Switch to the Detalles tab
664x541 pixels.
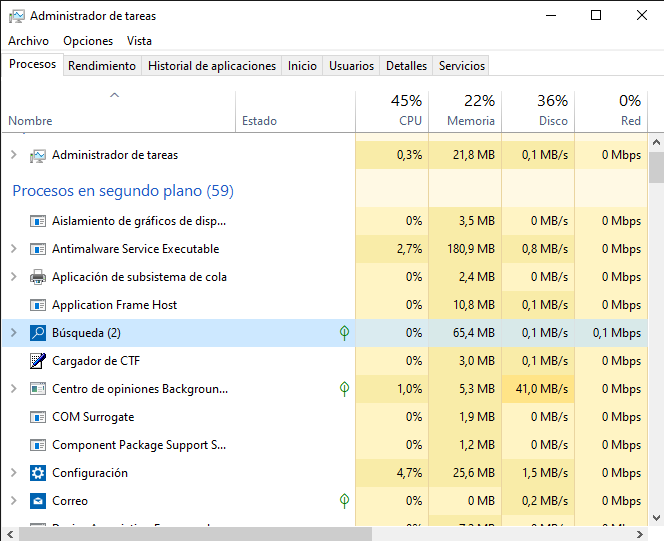(x=406, y=66)
